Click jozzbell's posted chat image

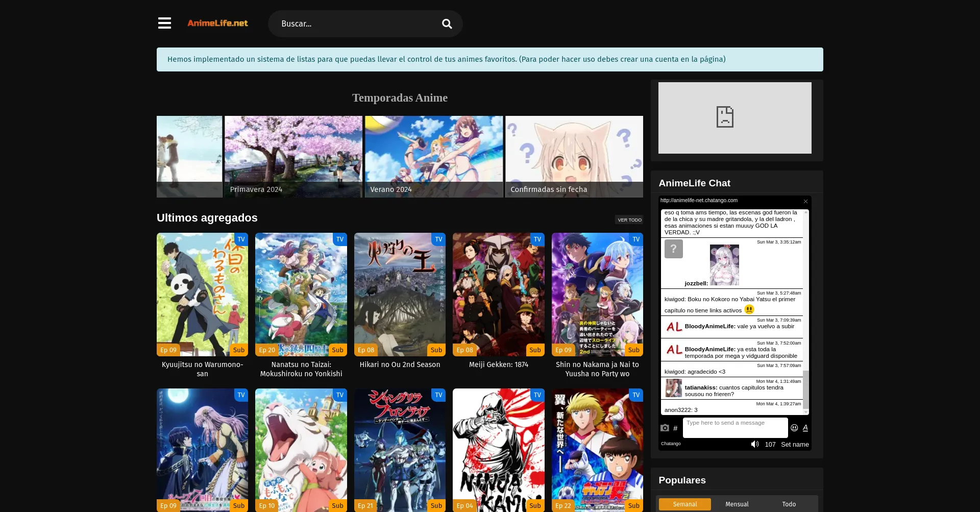724,265
